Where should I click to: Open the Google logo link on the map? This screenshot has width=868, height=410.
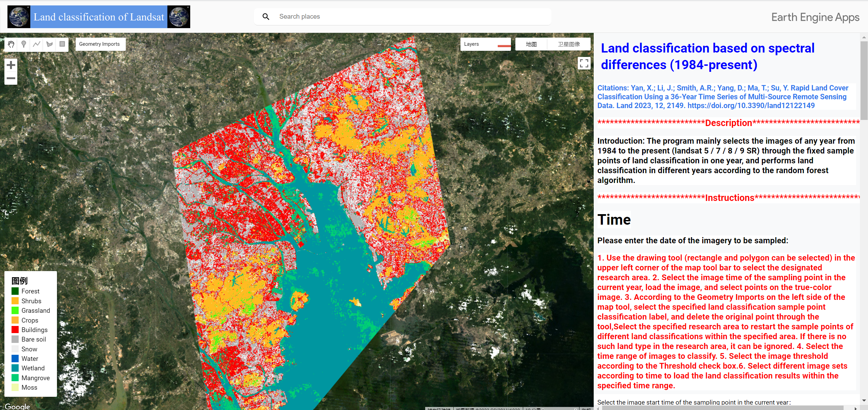pos(17,406)
